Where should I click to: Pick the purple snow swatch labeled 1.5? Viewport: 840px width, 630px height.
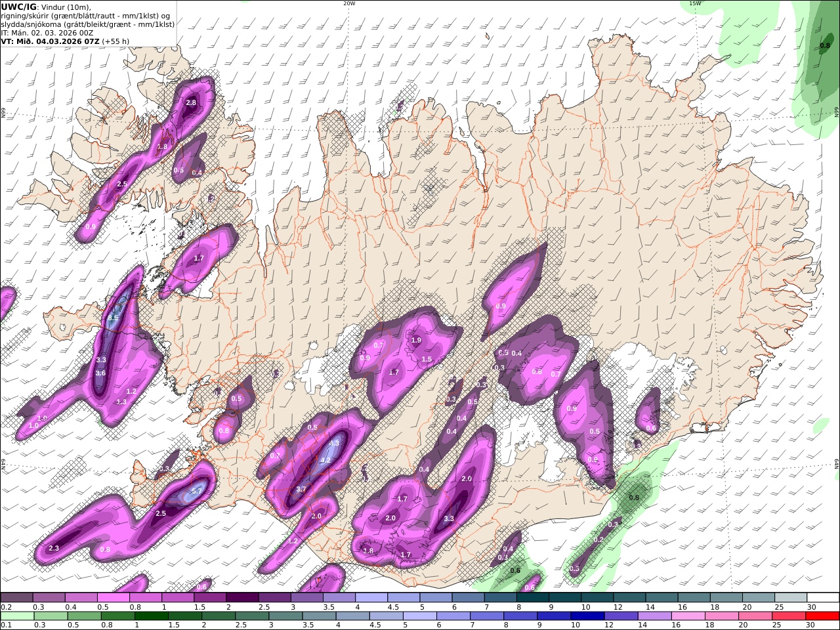tap(210, 598)
